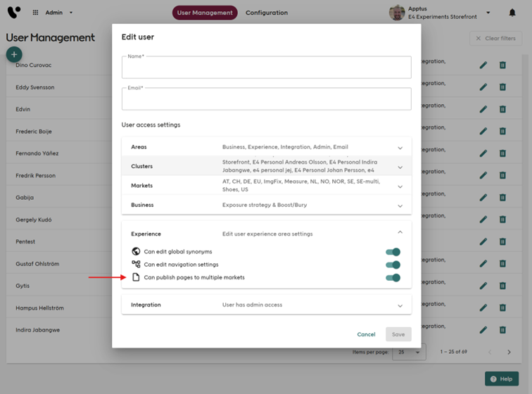Edit Hampus Hellström with pencil icon
Viewport: 532px width, 394px height.
[483, 307]
